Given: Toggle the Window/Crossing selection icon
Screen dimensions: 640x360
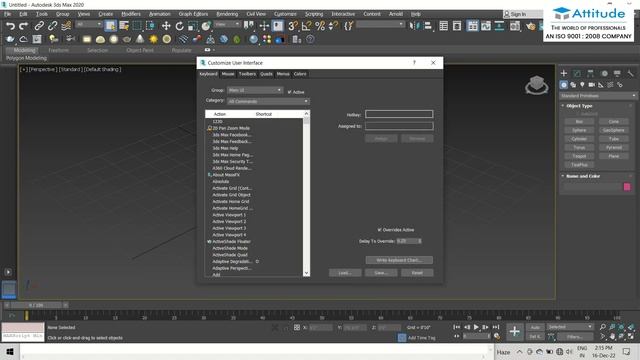Looking at the screenshot, I should [150, 26].
